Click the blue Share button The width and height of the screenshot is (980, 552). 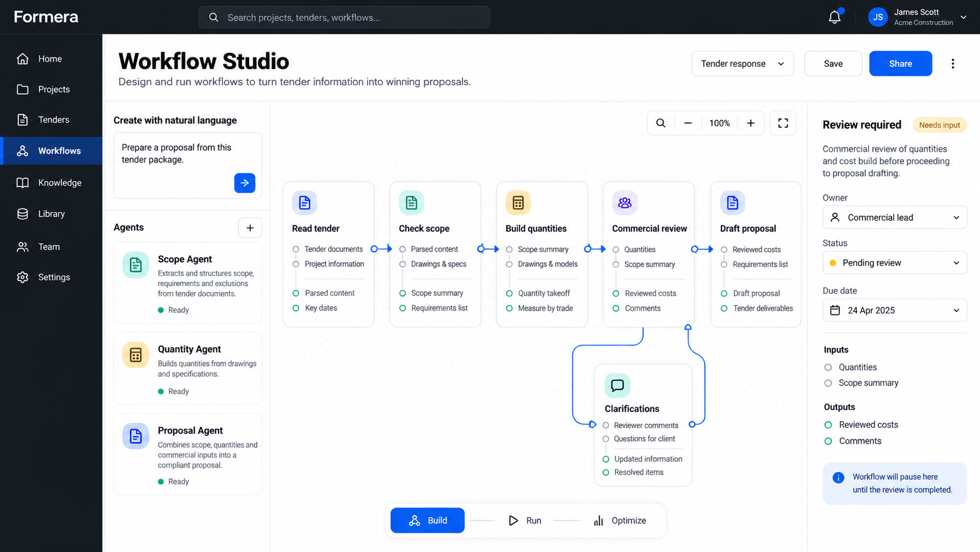click(900, 64)
